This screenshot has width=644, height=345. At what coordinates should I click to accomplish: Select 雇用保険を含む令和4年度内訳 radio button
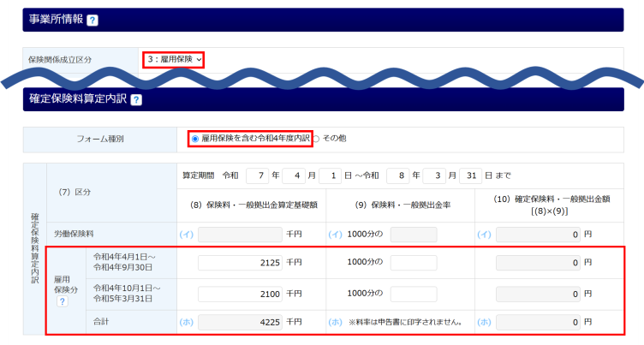[195, 140]
